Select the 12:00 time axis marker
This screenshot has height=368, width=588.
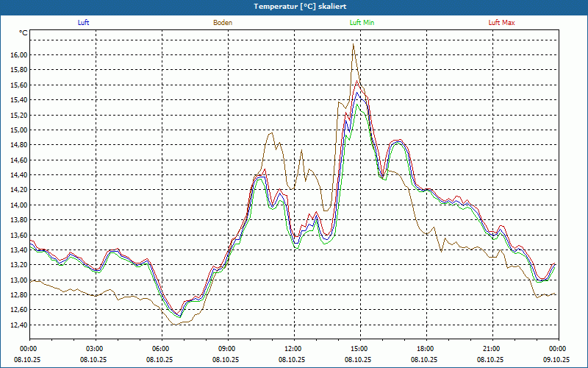293,349
